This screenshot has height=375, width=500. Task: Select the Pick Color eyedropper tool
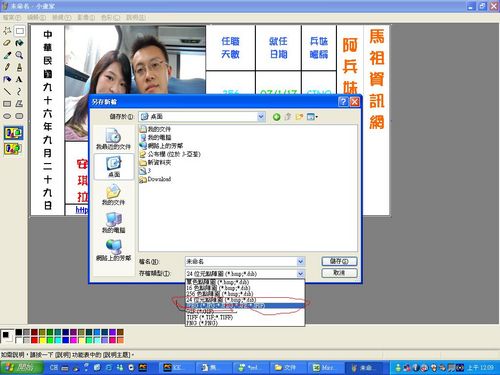(7, 55)
